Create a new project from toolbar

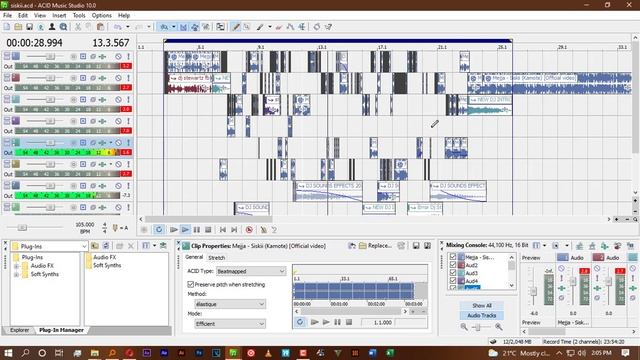[7, 27]
